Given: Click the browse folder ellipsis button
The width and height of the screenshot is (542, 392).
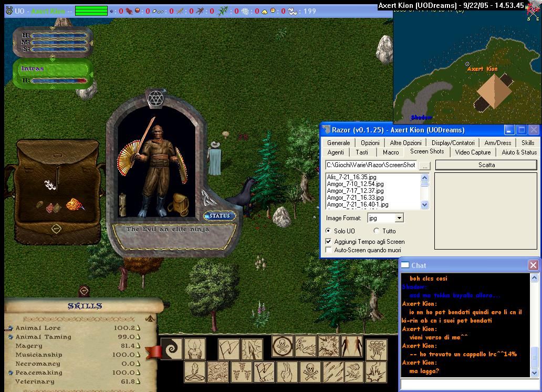Looking at the screenshot, I should pos(425,166).
